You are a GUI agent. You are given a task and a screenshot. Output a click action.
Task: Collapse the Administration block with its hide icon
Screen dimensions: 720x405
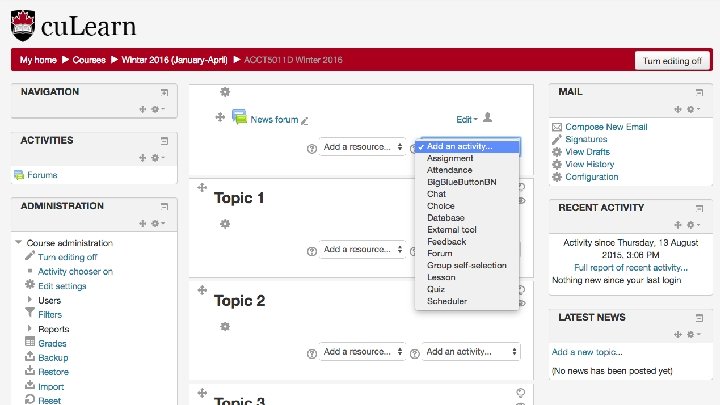point(164,207)
